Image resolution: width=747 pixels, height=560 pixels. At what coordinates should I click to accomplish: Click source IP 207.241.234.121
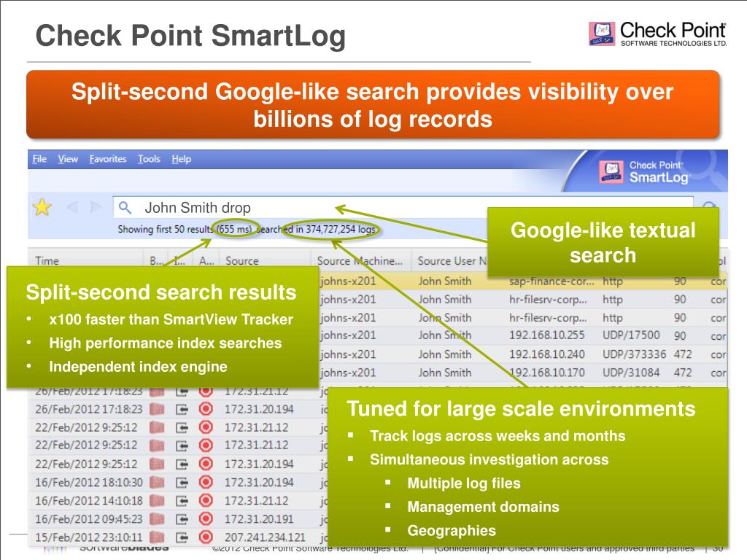(x=265, y=537)
